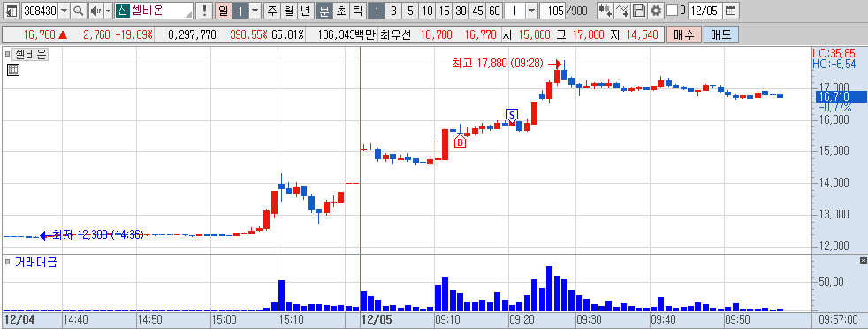Expand the stock code 308430 dropdown arrow
This screenshot has width=868, height=329.
pyautogui.click(x=65, y=10)
